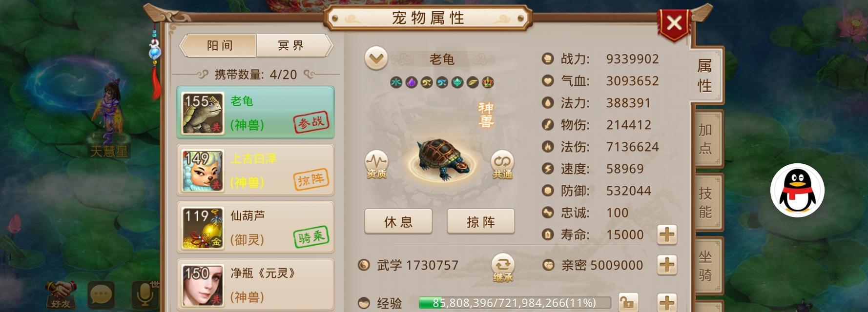
Task: Click the green experience progress bar
Action: point(515,303)
